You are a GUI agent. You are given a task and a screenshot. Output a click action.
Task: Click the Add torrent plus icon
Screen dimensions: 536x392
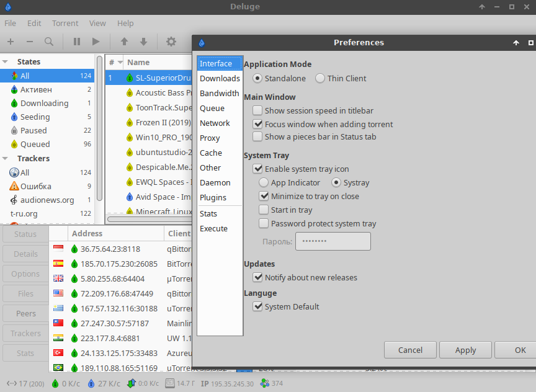click(x=11, y=42)
